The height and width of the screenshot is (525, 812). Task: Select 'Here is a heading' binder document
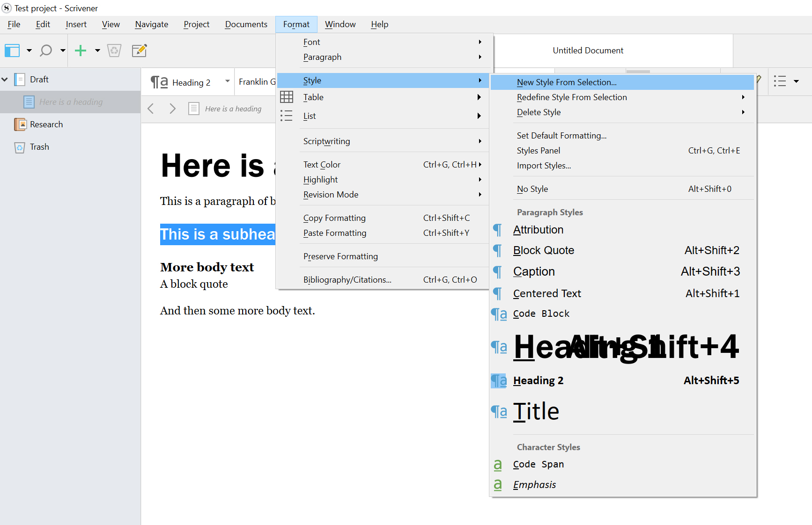point(70,102)
